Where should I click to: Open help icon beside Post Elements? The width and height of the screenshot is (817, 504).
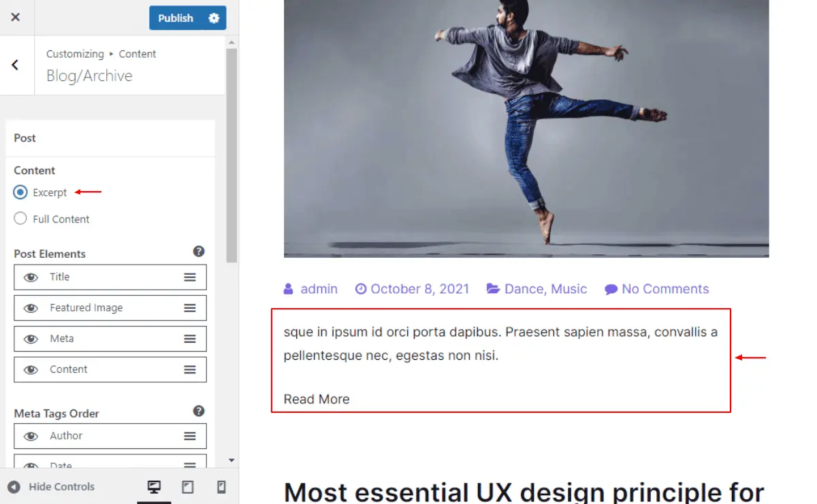click(199, 252)
